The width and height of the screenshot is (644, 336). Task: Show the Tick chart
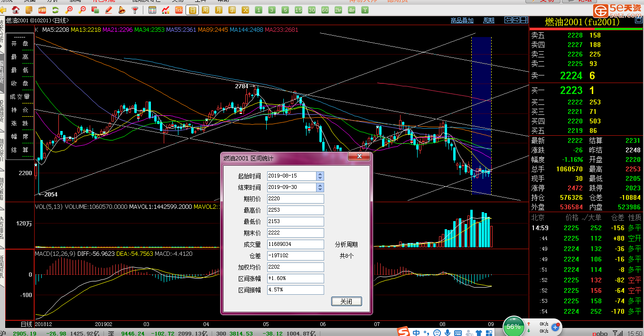(x=179, y=10)
